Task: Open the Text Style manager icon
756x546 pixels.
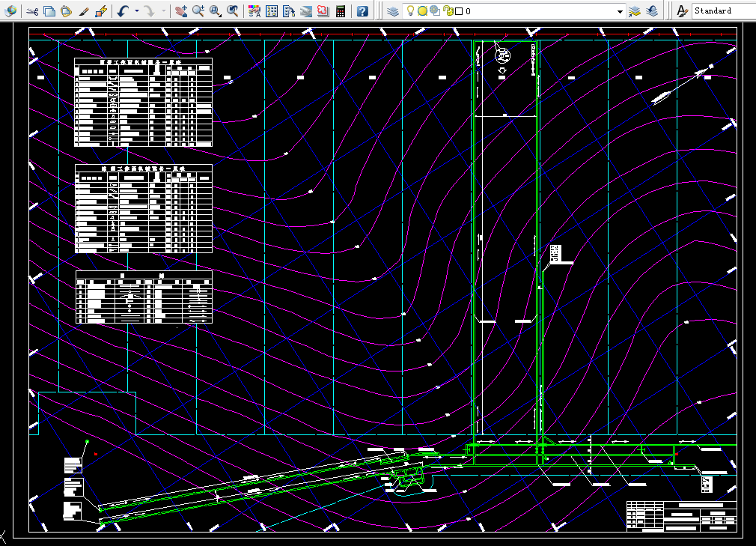Action: tap(682, 11)
